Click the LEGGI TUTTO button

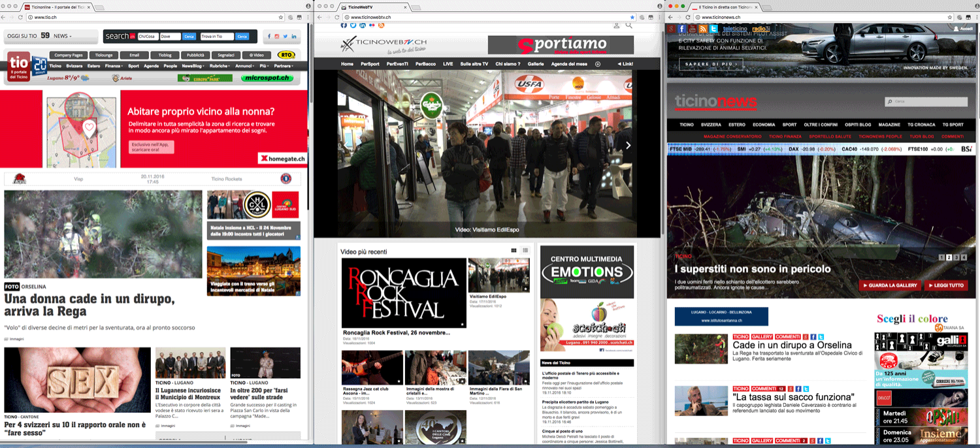[945, 285]
